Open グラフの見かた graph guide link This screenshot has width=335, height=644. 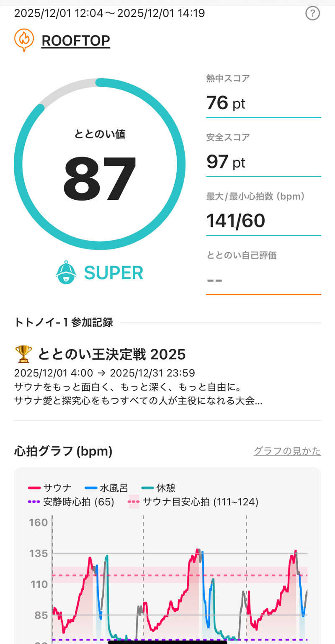tap(287, 451)
